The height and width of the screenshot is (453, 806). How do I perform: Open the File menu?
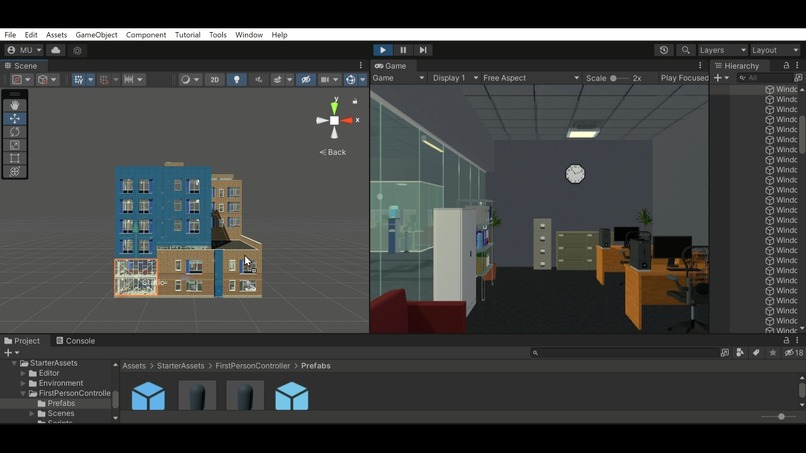click(10, 35)
